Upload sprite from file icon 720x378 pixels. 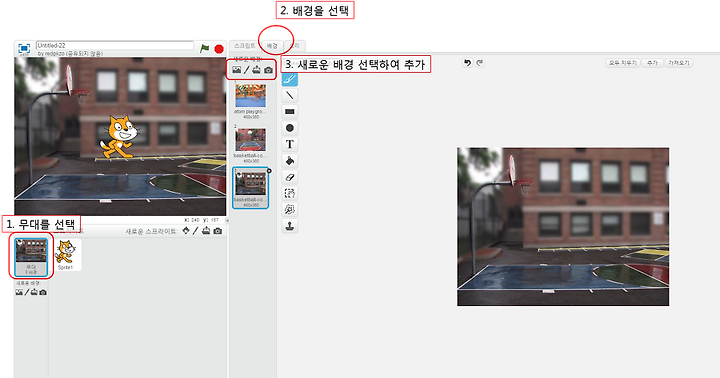click(206, 231)
